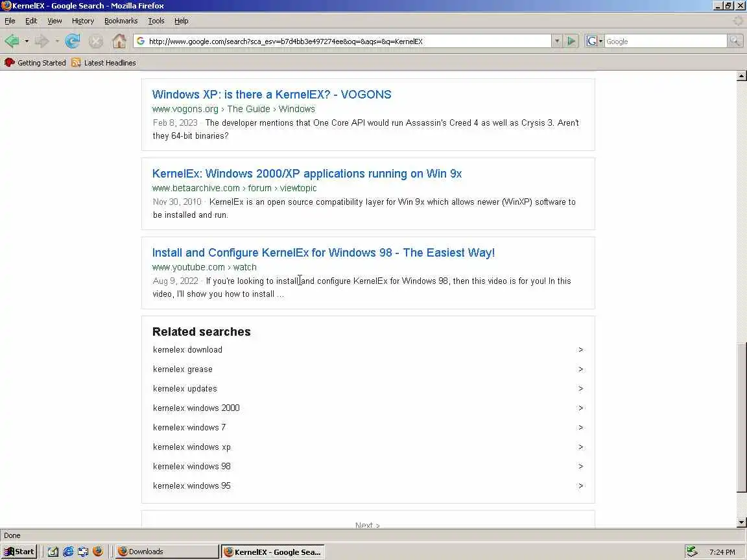Click the Done status bar text
The height and width of the screenshot is (560, 747).
pyautogui.click(x=12, y=535)
